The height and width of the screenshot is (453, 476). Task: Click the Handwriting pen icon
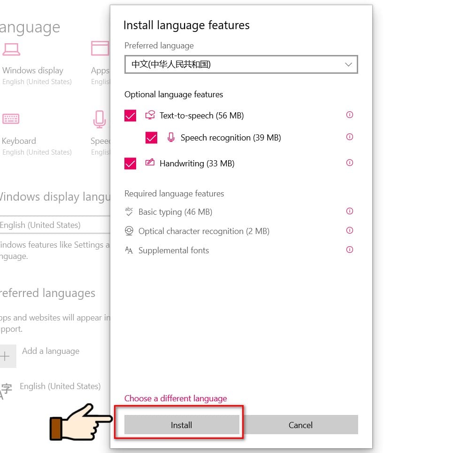pyautogui.click(x=150, y=162)
